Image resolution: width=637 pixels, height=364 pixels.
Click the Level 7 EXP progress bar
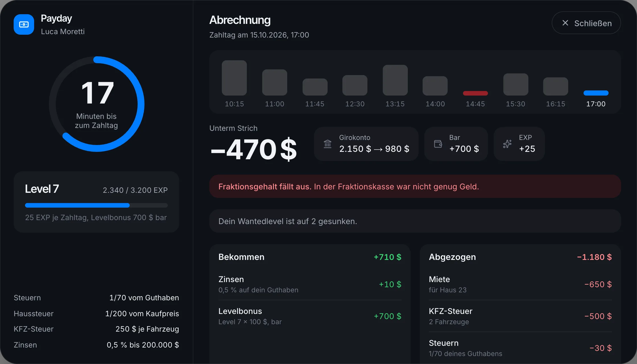pos(96,205)
